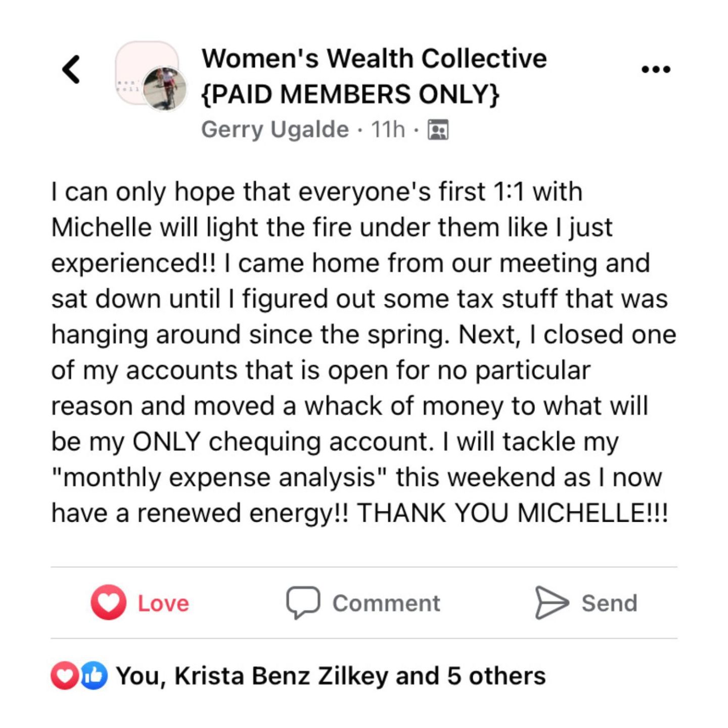Image resolution: width=728 pixels, height=728 pixels.
Task: Tap the blue thumbs-up reaction badge
Action: [x=94, y=675]
